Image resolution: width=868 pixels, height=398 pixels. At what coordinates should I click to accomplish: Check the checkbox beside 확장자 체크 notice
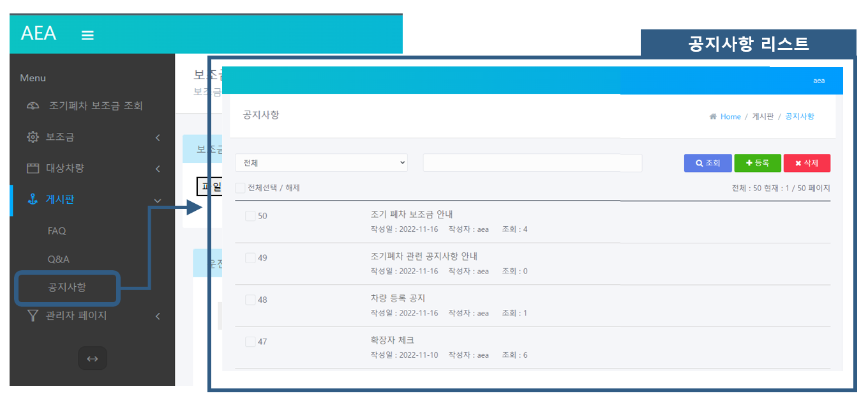pos(250,341)
